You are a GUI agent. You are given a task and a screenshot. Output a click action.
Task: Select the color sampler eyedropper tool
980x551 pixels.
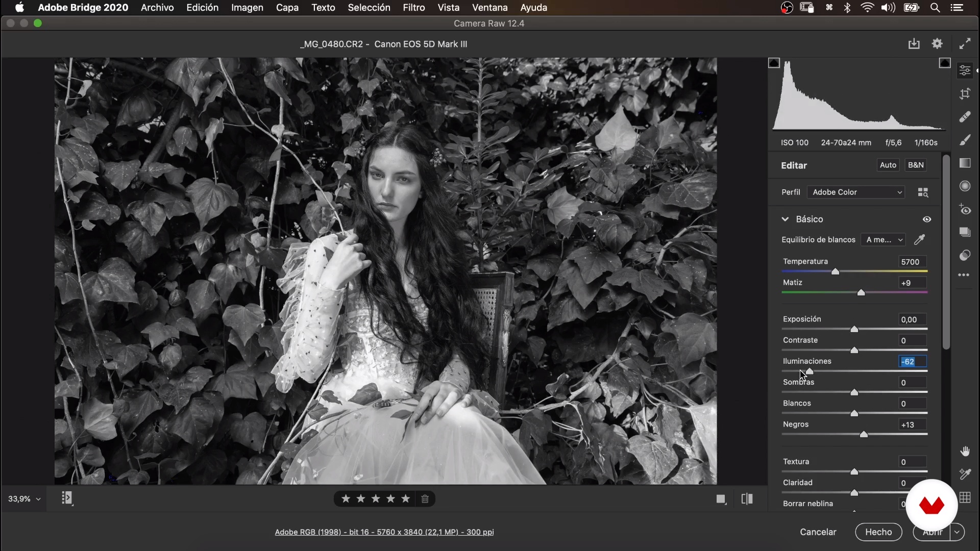tap(965, 474)
